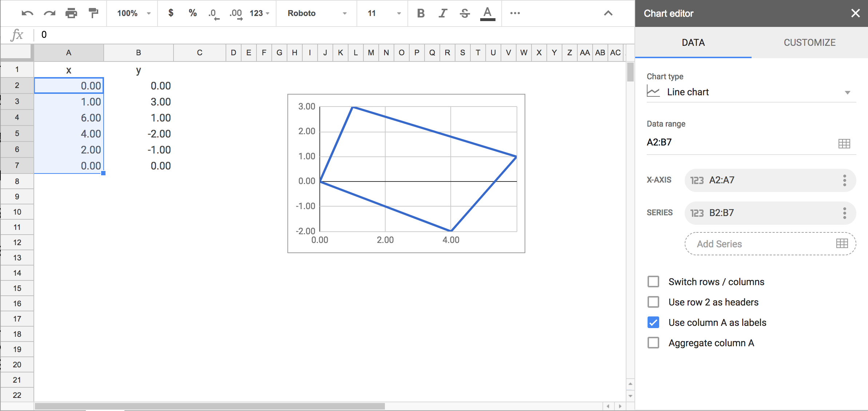Open X-AXIS A2:A7 options menu
Image resolution: width=868 pixels, height=411 pixels.
point(844,180)
